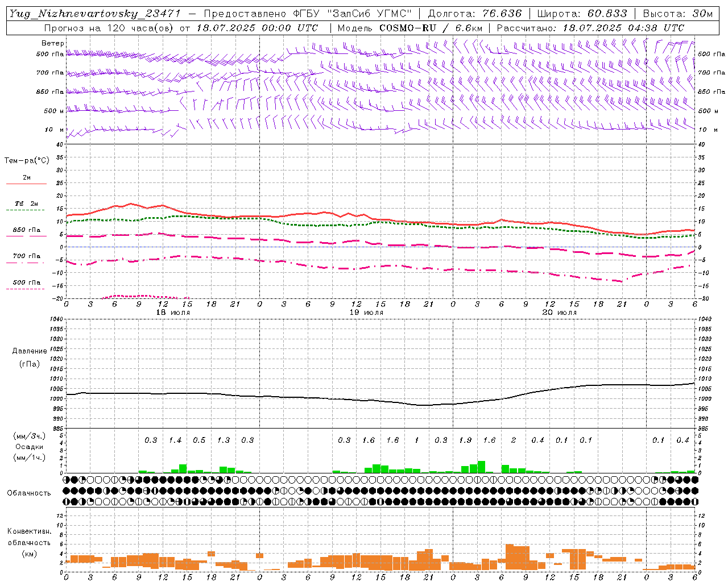Click the Ветер wind panel label
The height and width of the screenshot is (582, 728).
tap(53, 43)
